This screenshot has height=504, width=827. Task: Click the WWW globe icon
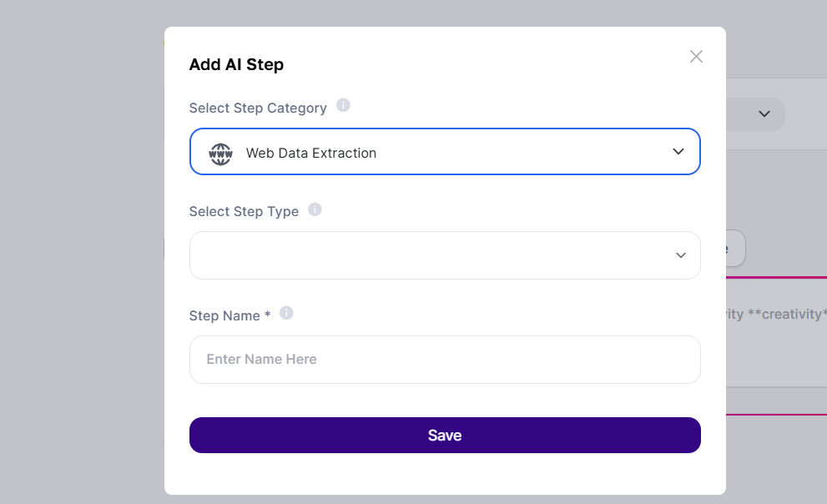point(220,154)
